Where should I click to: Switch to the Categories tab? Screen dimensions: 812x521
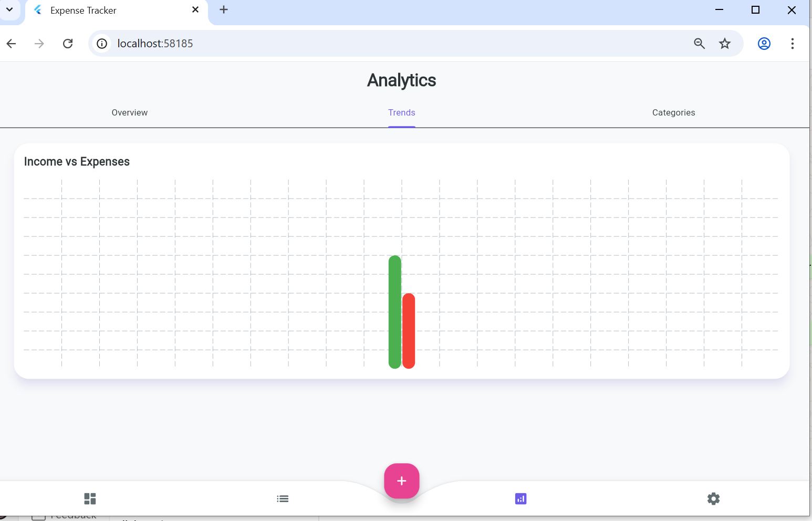(x=673, y=112)
